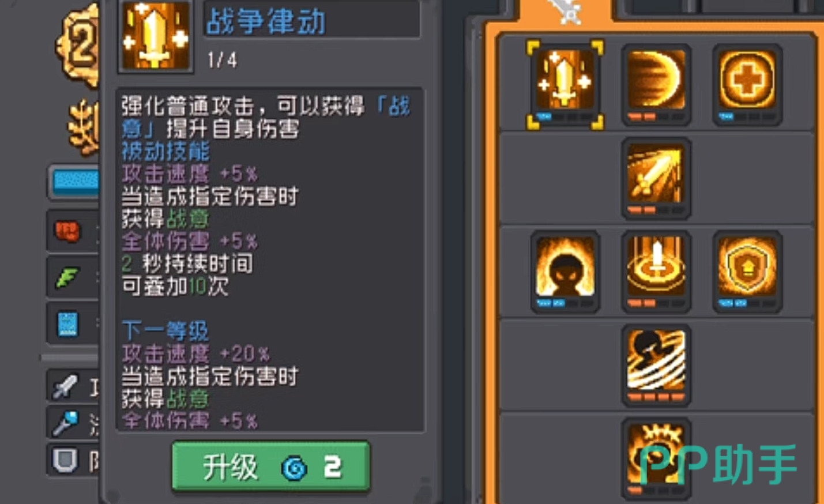Select the golden shield skill icon
The height and width of the screenshot is (504, 824).
747,272
